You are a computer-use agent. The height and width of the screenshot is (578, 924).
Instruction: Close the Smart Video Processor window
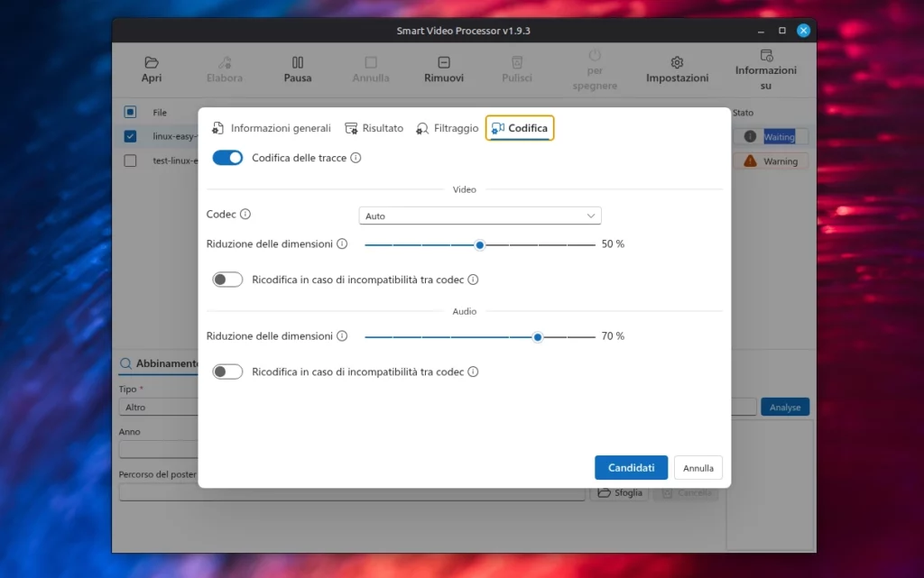coord(803,31)
